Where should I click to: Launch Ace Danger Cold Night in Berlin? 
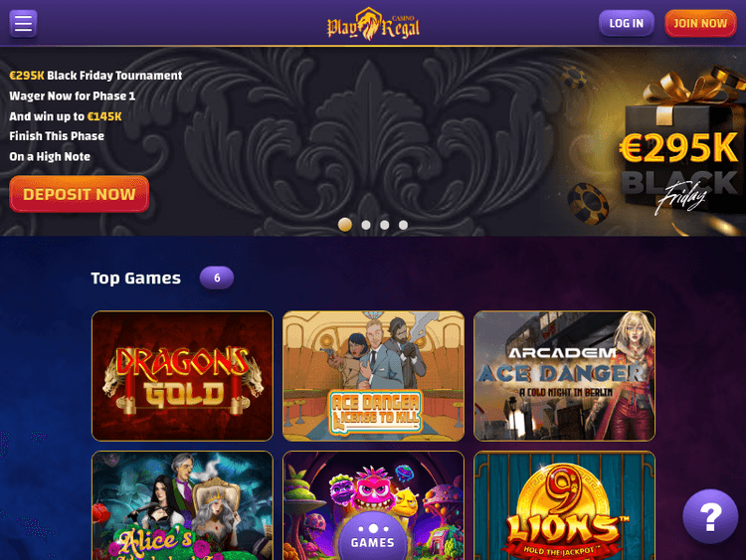pos(564,376)
